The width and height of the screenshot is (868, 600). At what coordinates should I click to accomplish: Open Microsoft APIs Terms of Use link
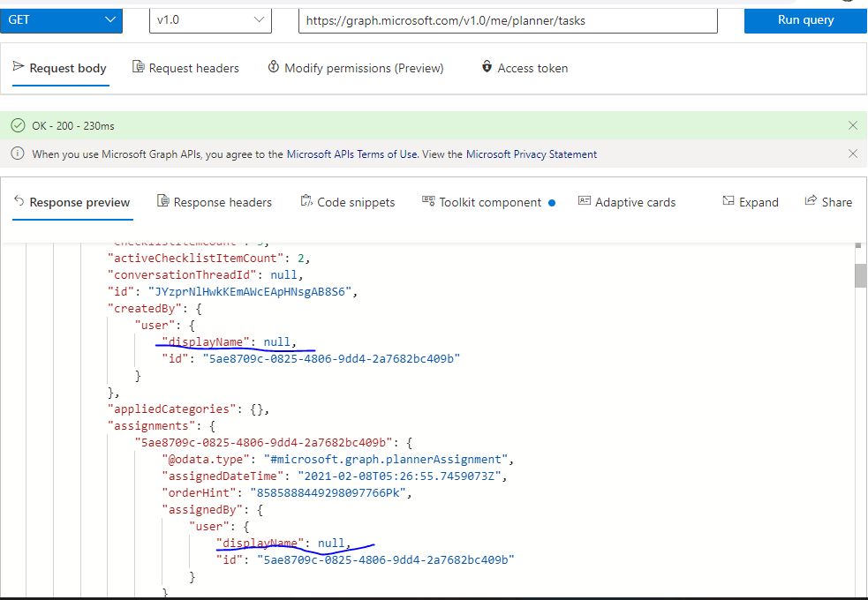[351, 154]
